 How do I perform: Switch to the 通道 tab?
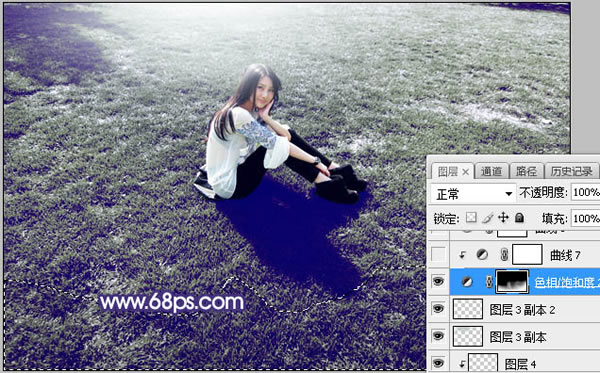pyautogui.click(x=491, y=171)
